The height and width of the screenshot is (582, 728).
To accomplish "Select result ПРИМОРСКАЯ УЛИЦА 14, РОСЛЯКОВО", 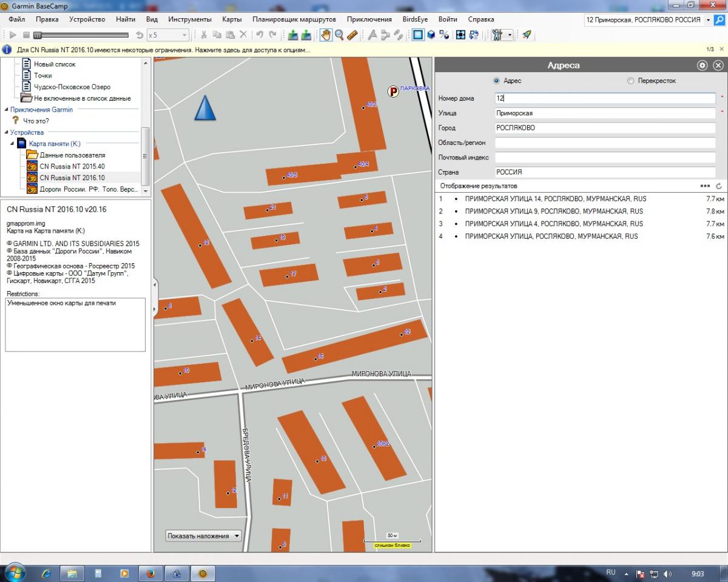I will point(555,199).
